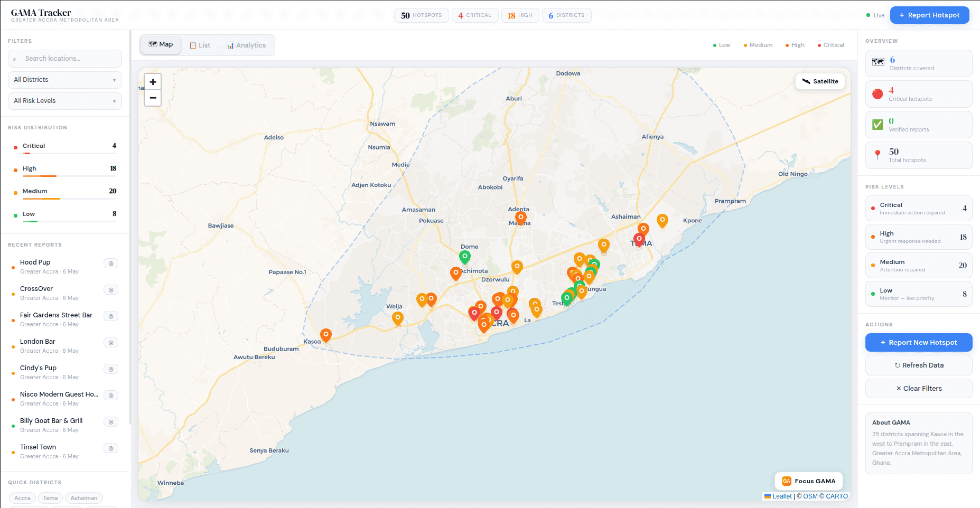
Task: Switch to the Analytics tab
Action: click(x=246, y=45)
